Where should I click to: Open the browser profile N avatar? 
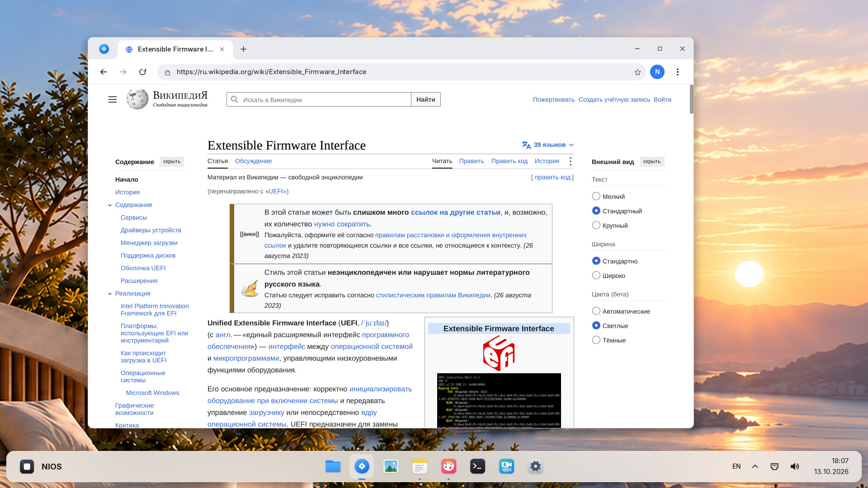pyautogui.click(x=657, y=72)
